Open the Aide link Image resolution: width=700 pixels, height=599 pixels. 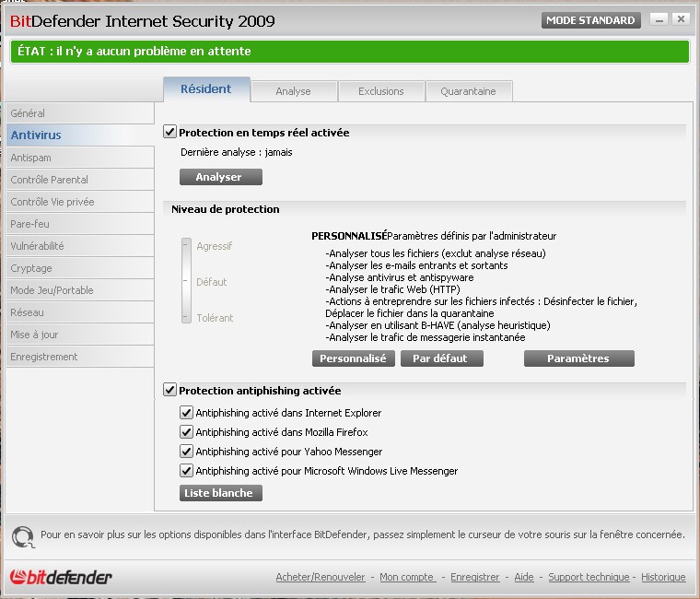[524, 577]
